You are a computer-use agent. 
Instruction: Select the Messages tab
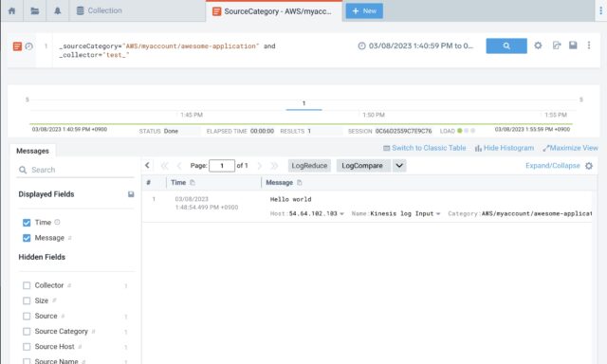pos(32,151)
